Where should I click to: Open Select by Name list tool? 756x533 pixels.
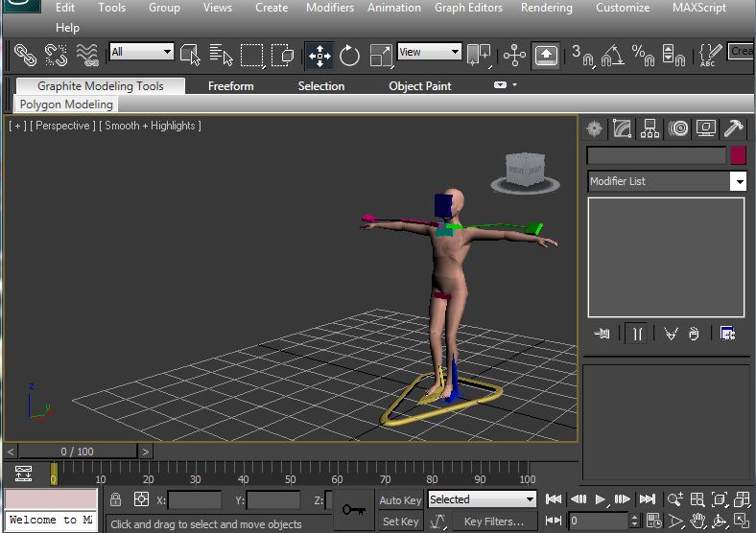pyautogui.click(x=222, y=55)
